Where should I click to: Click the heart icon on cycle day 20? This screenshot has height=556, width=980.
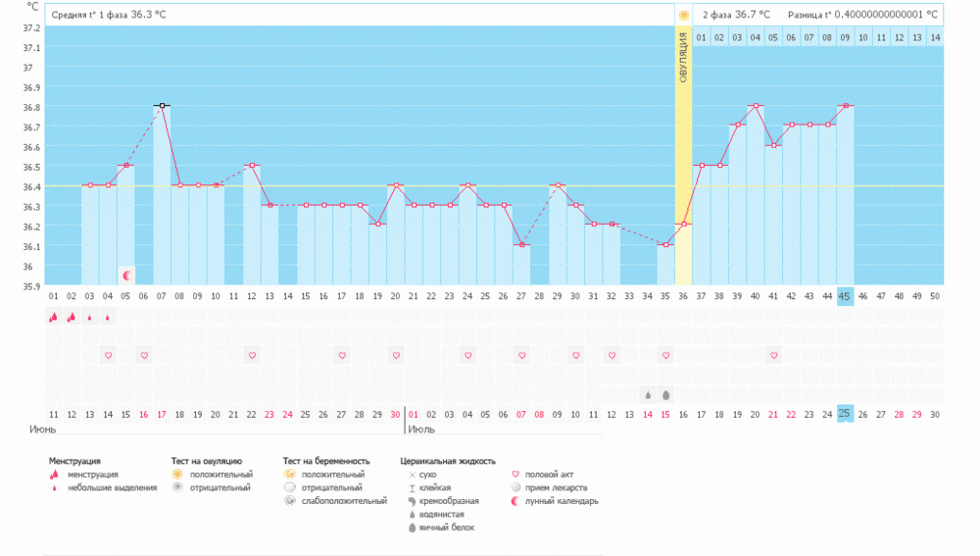pos(395,355)
